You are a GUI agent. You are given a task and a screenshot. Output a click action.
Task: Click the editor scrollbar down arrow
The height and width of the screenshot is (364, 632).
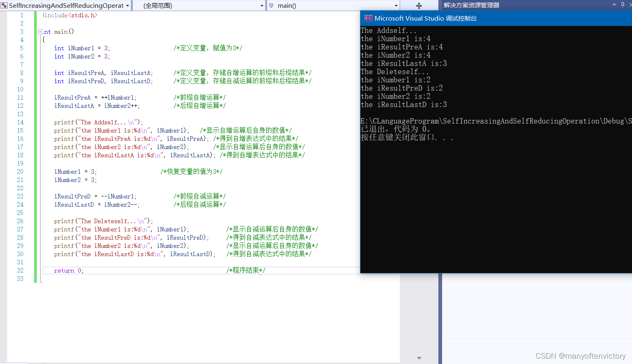point(419,358)
